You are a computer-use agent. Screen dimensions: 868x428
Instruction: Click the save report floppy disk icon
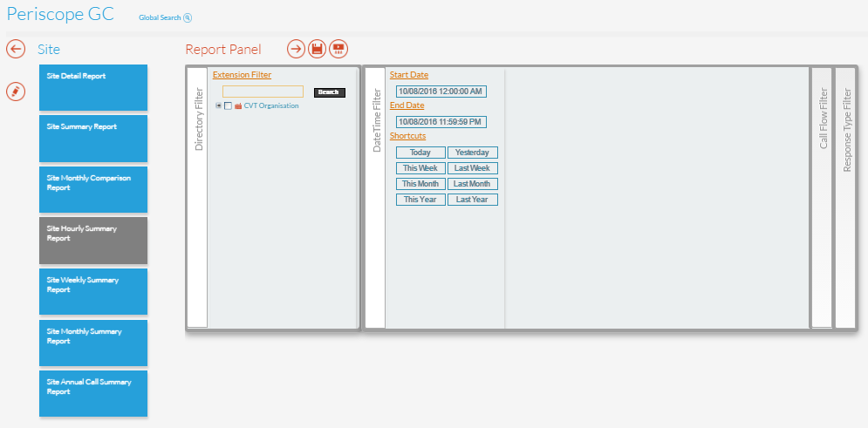click(318, 49)
